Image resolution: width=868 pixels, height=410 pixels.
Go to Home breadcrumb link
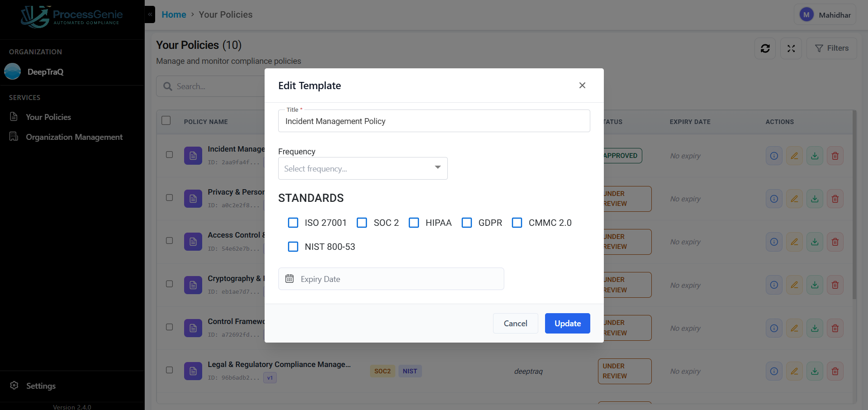(174, 14)
